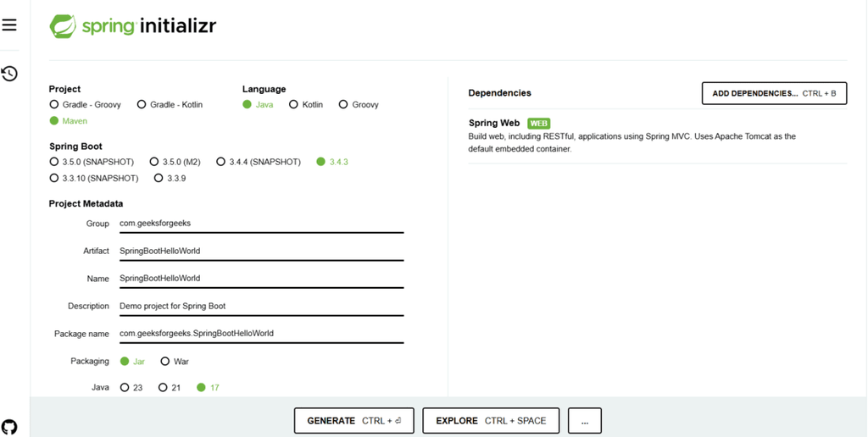The height and width of the screenshot is (437, 868).
Task: Select Spring Boot 3.5.0 (M2)
Action: (175, 162)
